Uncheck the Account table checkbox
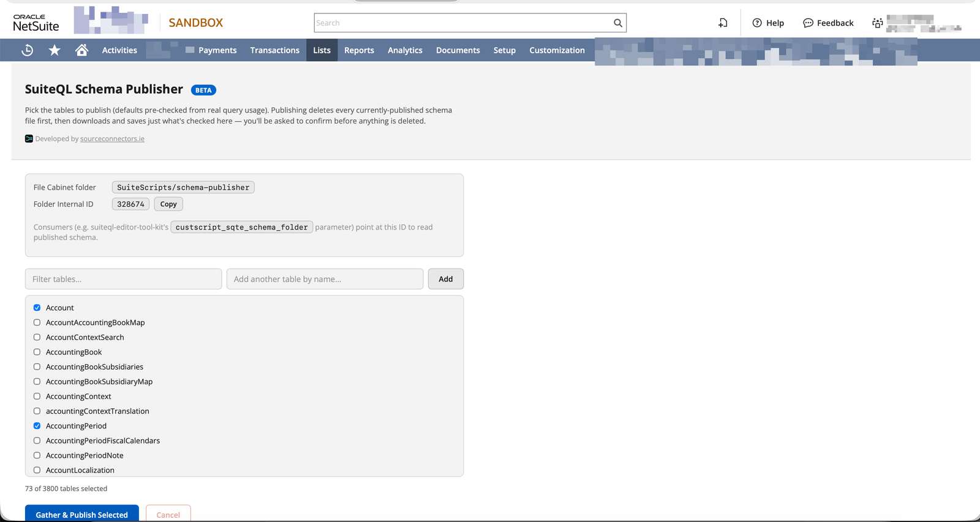This screenshot has width=980, height=522. (37, 308)
